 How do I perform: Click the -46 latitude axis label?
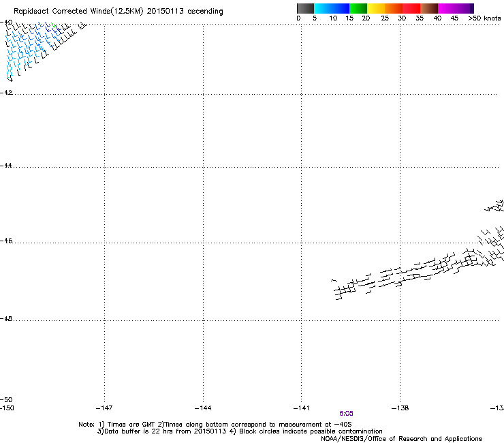coord(6,241)
